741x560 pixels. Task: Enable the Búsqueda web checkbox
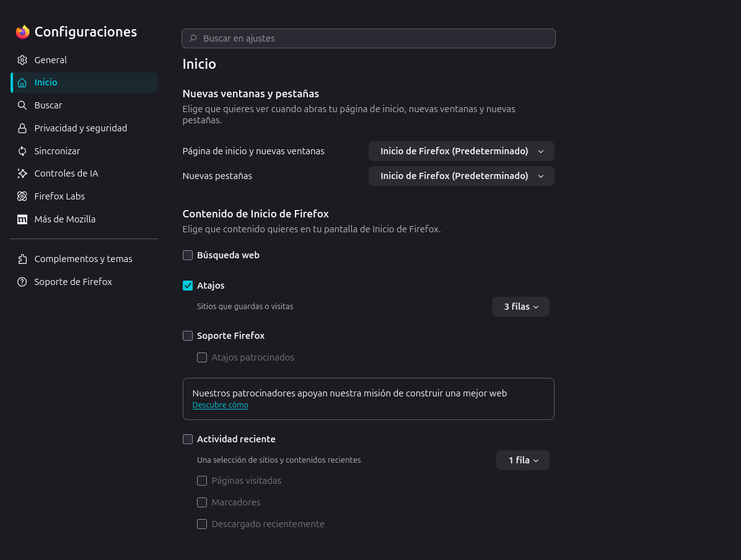coord(188,255)
